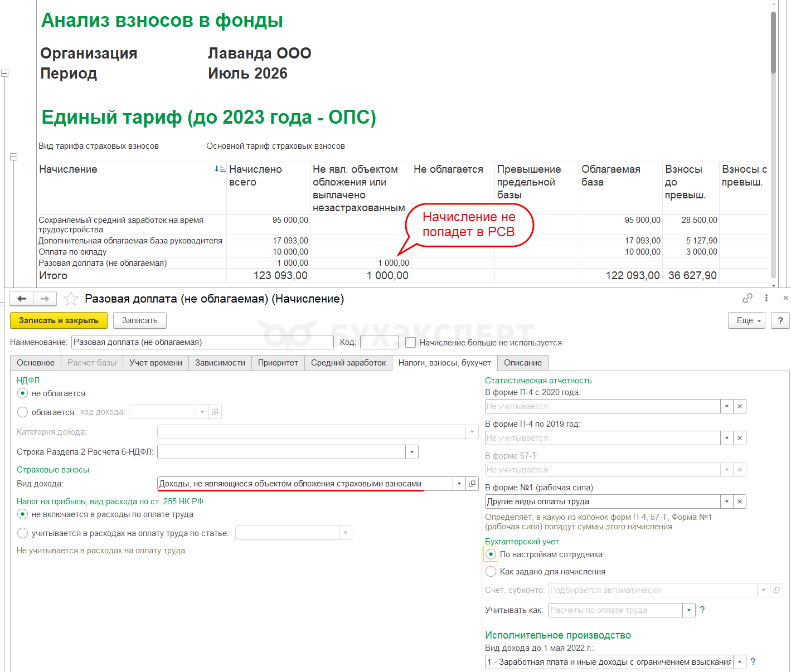Close the Начисление form with the X

[785, 298]
